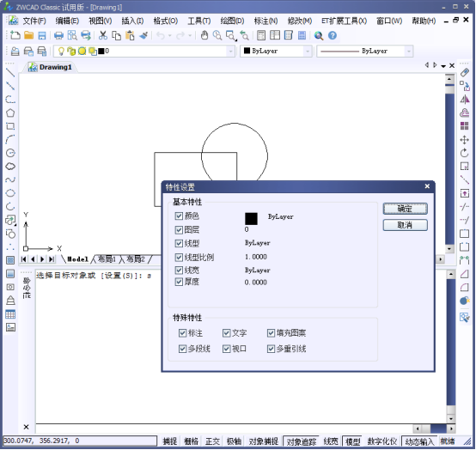Open the Help question mark icon

click(333, 35)
